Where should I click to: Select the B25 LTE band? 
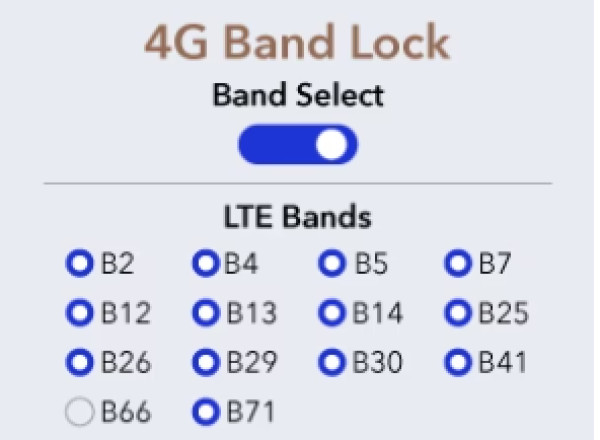pyautogui.click(x=457, y=313)
